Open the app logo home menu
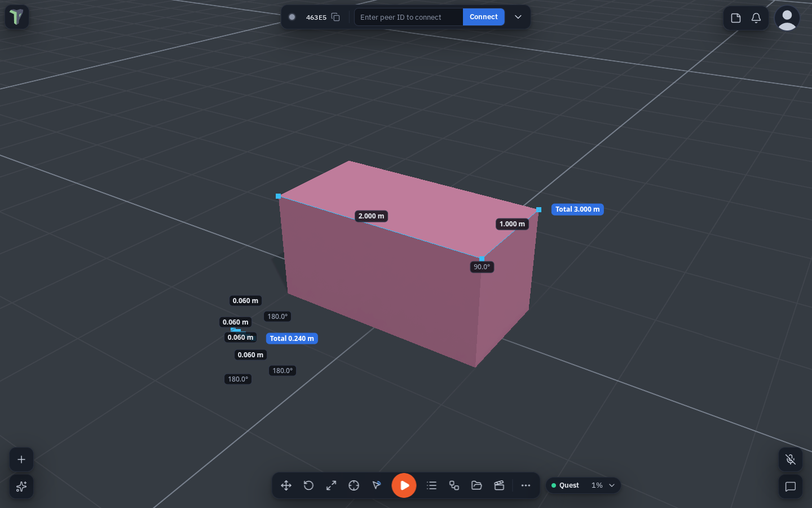The image size is (812, 508). point(17,17)
